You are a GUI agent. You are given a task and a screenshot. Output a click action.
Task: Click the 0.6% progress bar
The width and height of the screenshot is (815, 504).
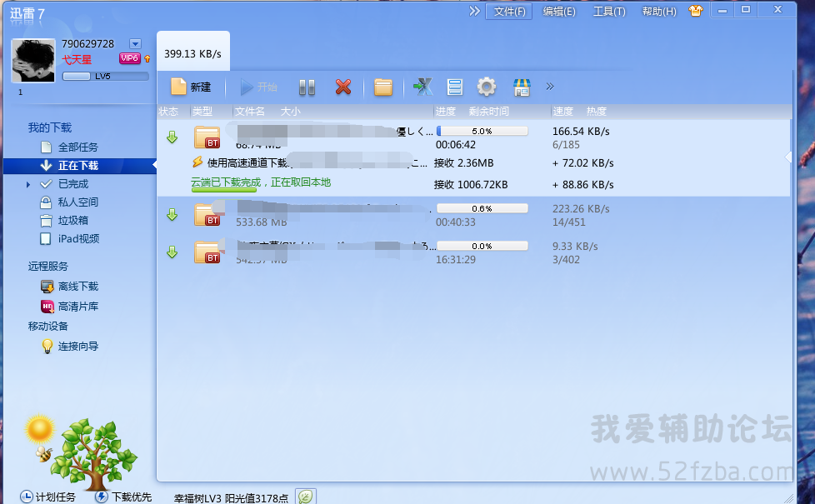[x=482, y=208]
